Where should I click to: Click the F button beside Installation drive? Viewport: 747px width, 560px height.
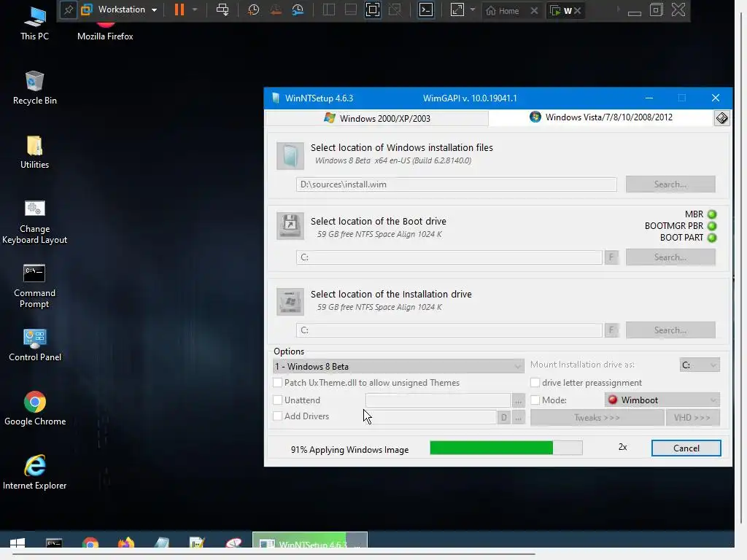[611, 330]
